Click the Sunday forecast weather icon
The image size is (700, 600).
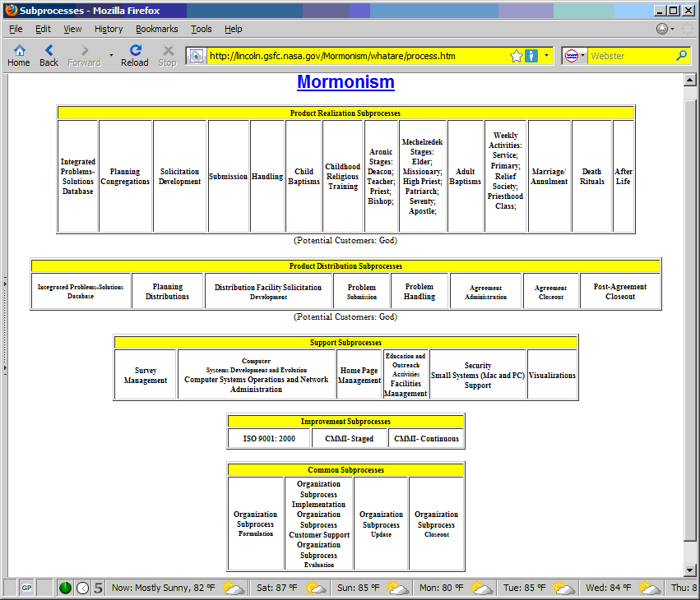click(x=397, y=588)
